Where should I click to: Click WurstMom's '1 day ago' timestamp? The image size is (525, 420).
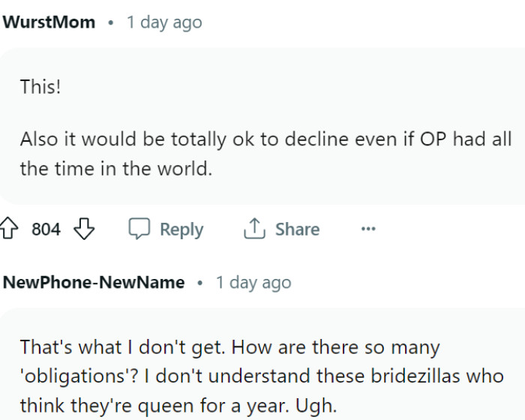tap(164, 22)
